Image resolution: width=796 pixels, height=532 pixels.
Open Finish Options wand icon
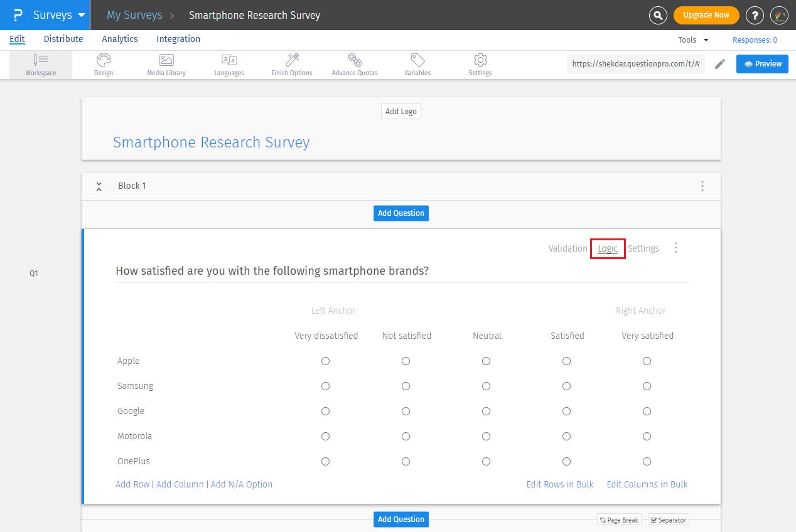(x=292, y=60)
